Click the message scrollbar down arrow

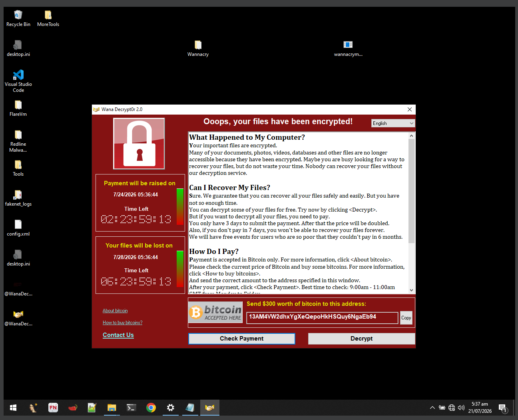[x=412, y=290]
